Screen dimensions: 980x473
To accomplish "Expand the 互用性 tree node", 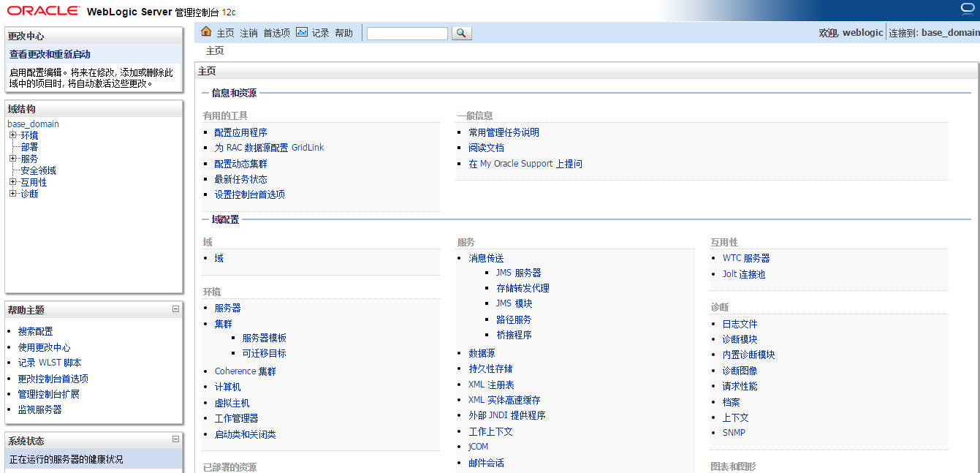I will click(x=13, y=182).
